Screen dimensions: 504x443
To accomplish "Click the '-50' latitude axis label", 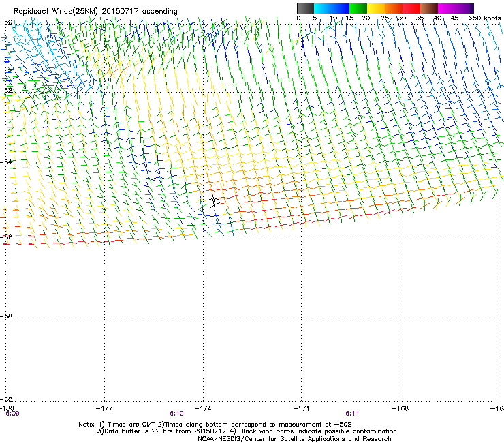I will click(6, 22).
